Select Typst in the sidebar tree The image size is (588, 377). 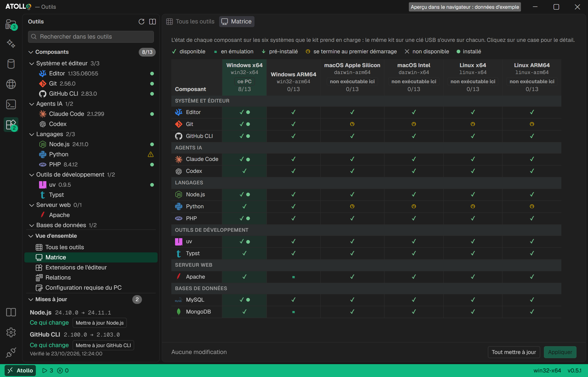91,195
